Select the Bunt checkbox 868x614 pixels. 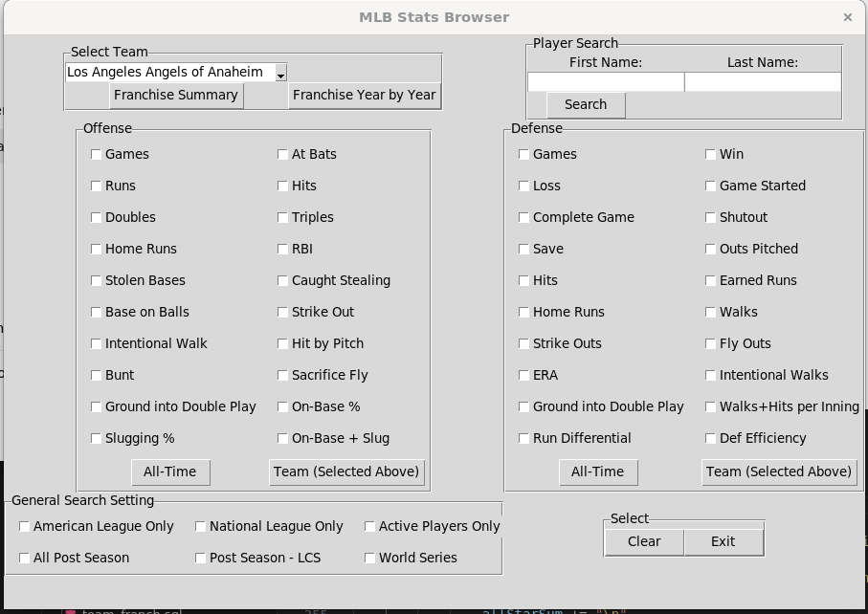point(96,375)
